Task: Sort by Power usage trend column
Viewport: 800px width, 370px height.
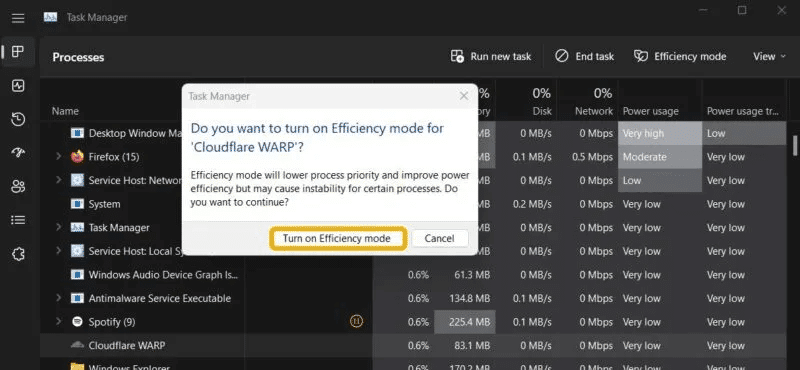Action: pyautogui.click(x=744, y=111)
